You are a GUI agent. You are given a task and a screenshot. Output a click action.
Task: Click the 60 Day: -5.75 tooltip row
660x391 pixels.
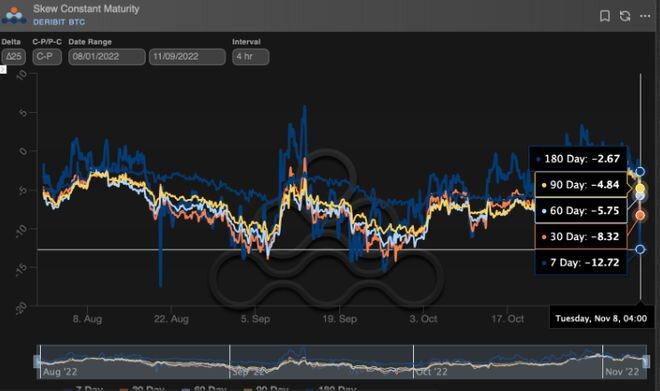[581, 210]
